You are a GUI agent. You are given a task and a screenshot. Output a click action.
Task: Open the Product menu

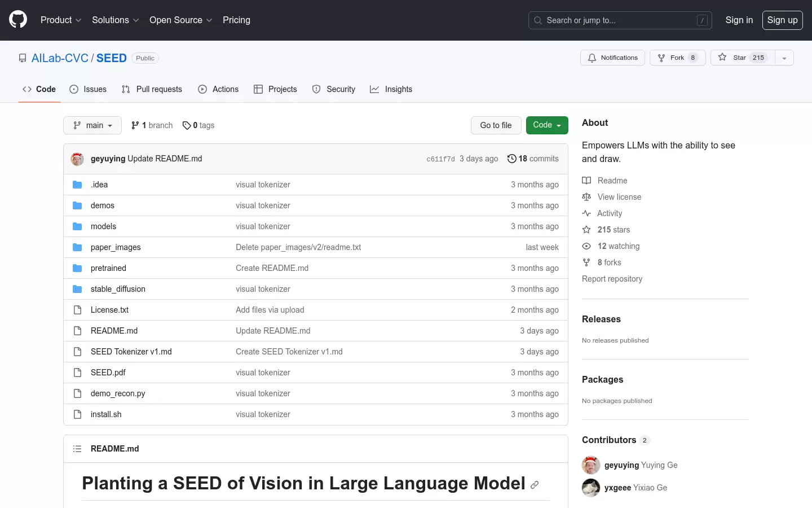click(61, 20)
